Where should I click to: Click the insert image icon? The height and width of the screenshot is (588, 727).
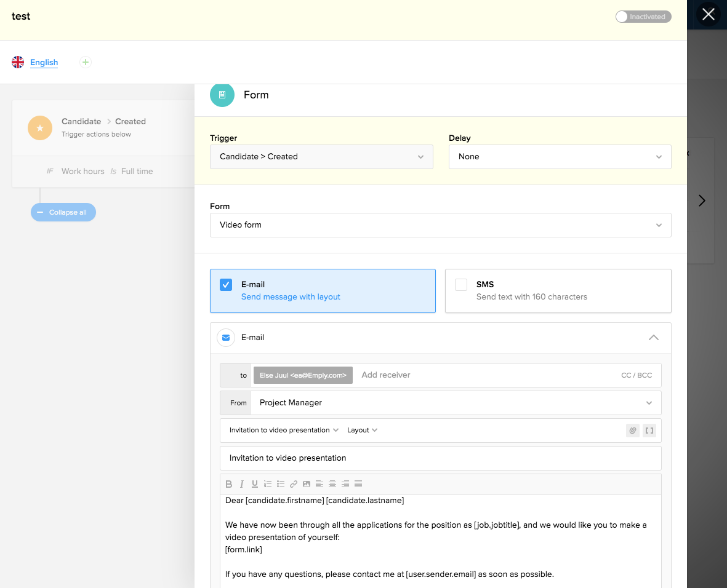pos(307,484)
